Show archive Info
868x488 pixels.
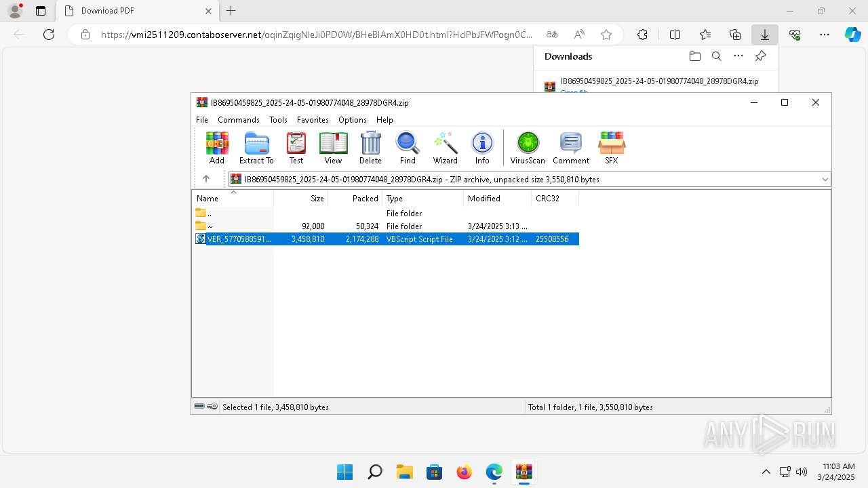tap(482, 148)
